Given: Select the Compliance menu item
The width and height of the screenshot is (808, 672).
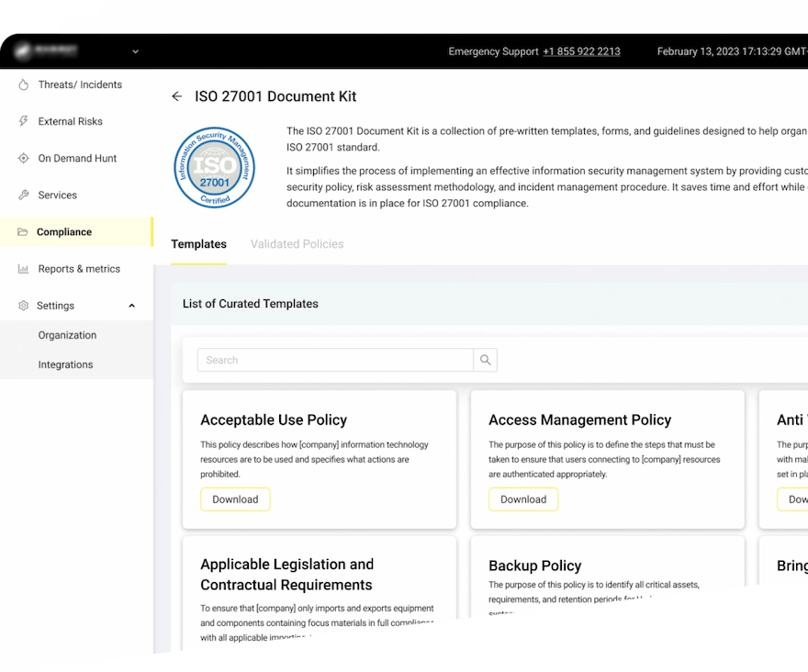Looking at the screenshot, I should click(76, 232).
